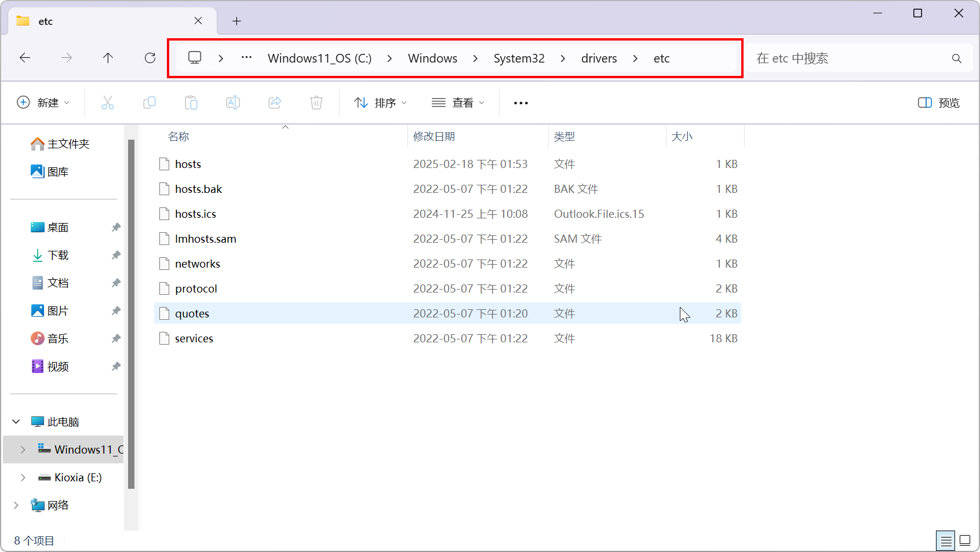The image size is (980, 552).
Task: Expand chevron after drivers in address bar
Action: pos(635,59)
